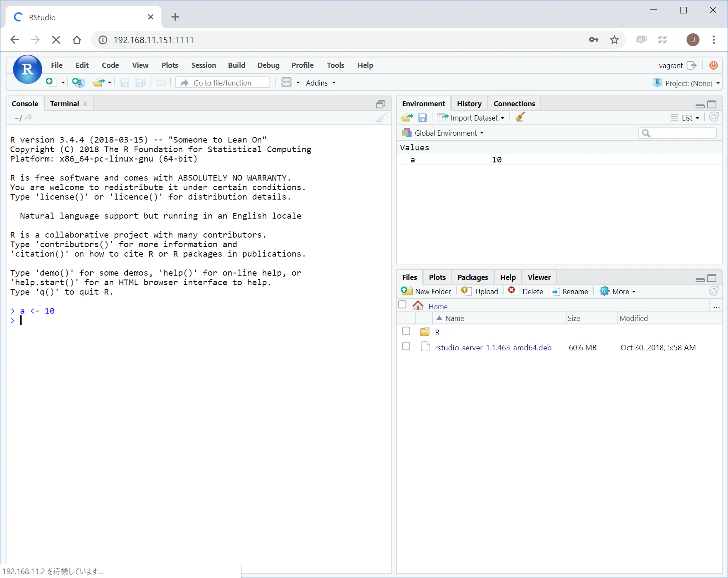Click Load Workspace icon in Environment pane
Image resolution: width=728 pixels, height=578 pixels.
click(x=407, y=118)
